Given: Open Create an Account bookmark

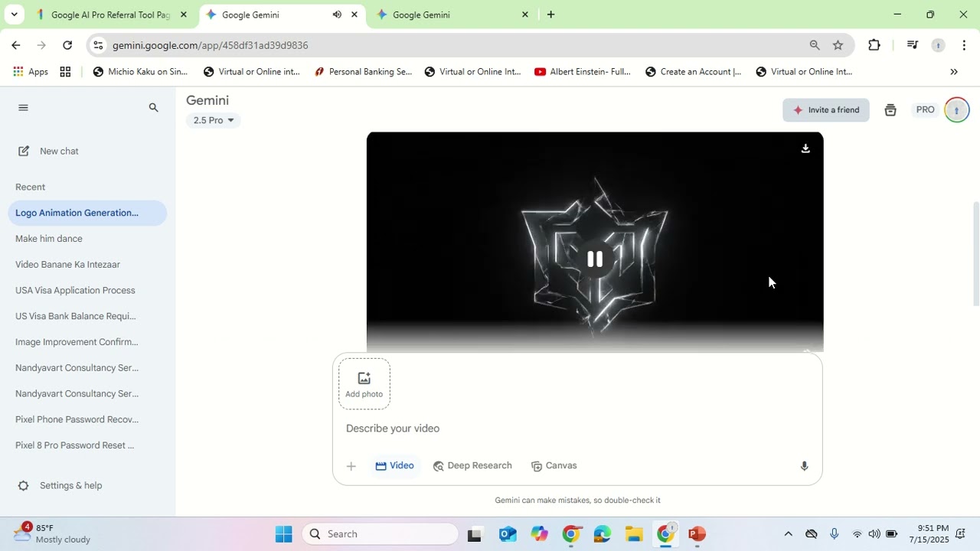Looking at the screenshot, I should pyautogui.click(x=693, y=72).
